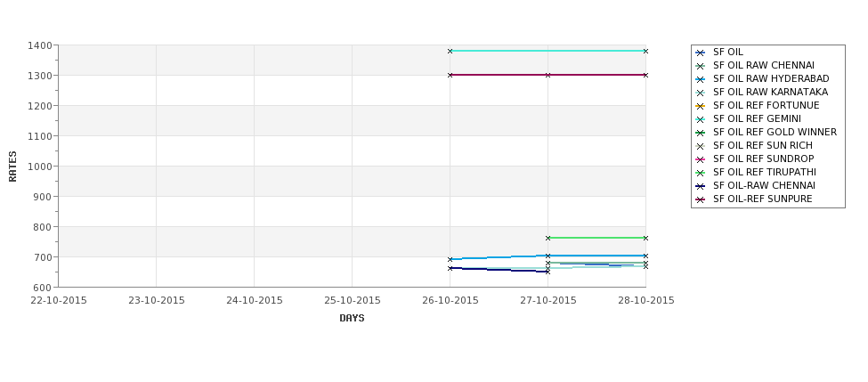Click the RATES y-axis title

click(12, 167)
